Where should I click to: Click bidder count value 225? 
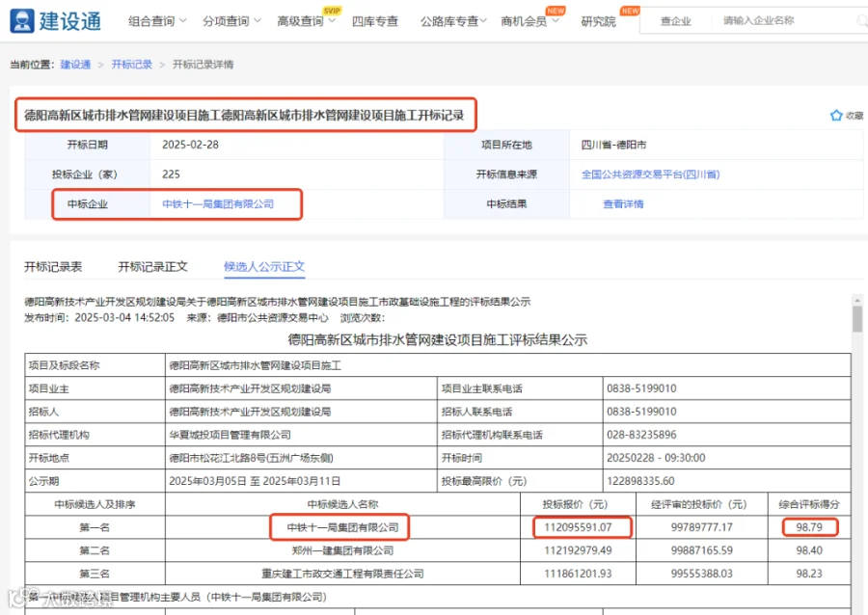tap(171, 174)
